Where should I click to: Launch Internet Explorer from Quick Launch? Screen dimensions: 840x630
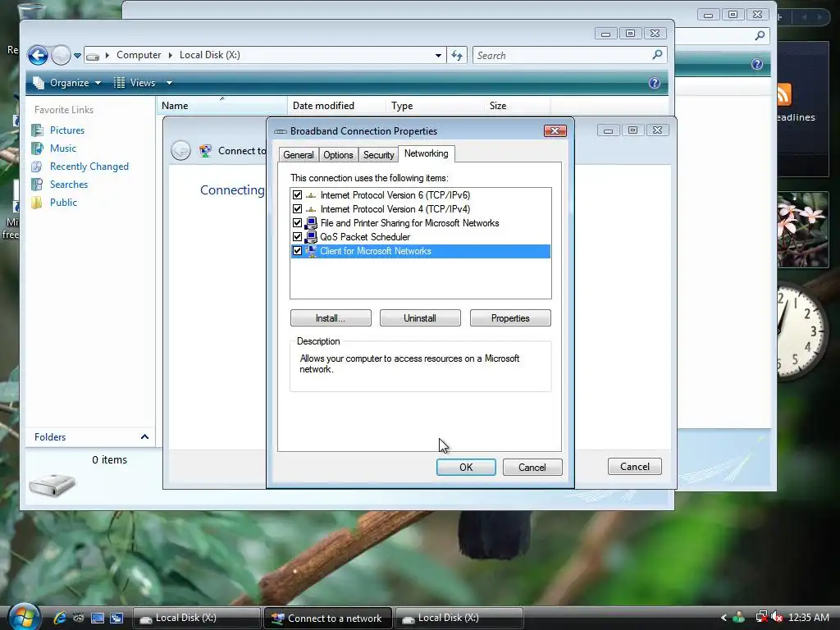(x=59, y=618)
